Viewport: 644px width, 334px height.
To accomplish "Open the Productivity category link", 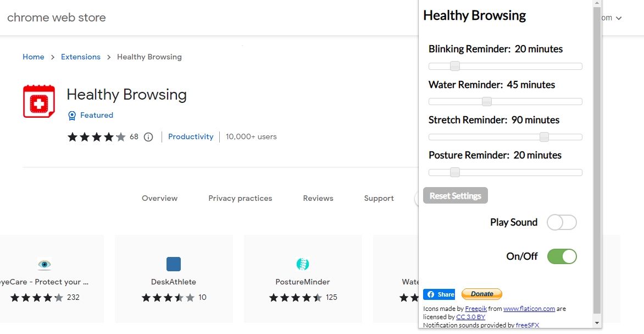I will 191,136.
